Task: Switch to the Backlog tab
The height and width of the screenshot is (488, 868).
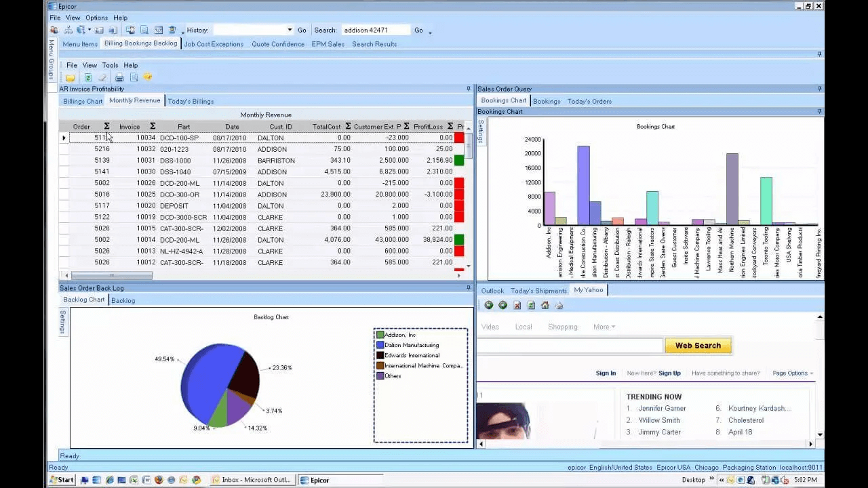Action: point(123,300)
